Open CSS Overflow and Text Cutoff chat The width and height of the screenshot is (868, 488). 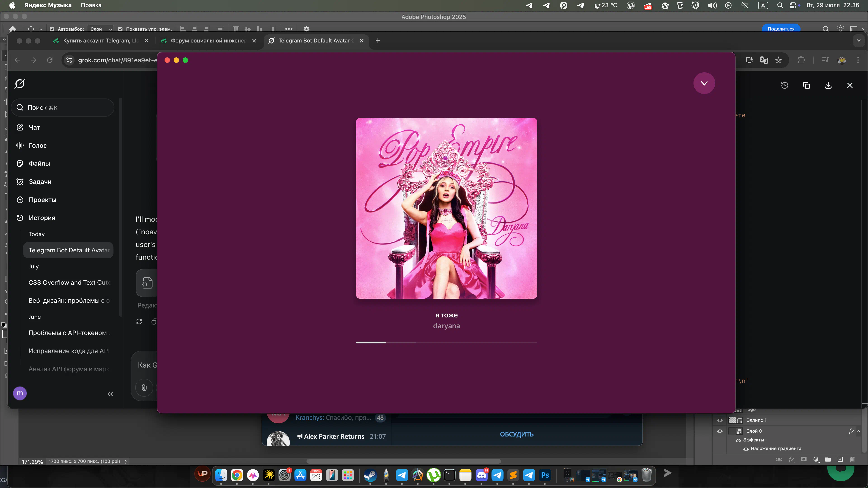[x=68, y=283]
